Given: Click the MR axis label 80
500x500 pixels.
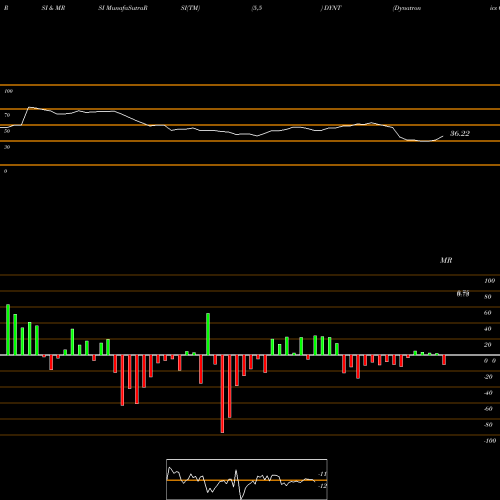Looking at the screenshot, I should (x=488, y=297).
